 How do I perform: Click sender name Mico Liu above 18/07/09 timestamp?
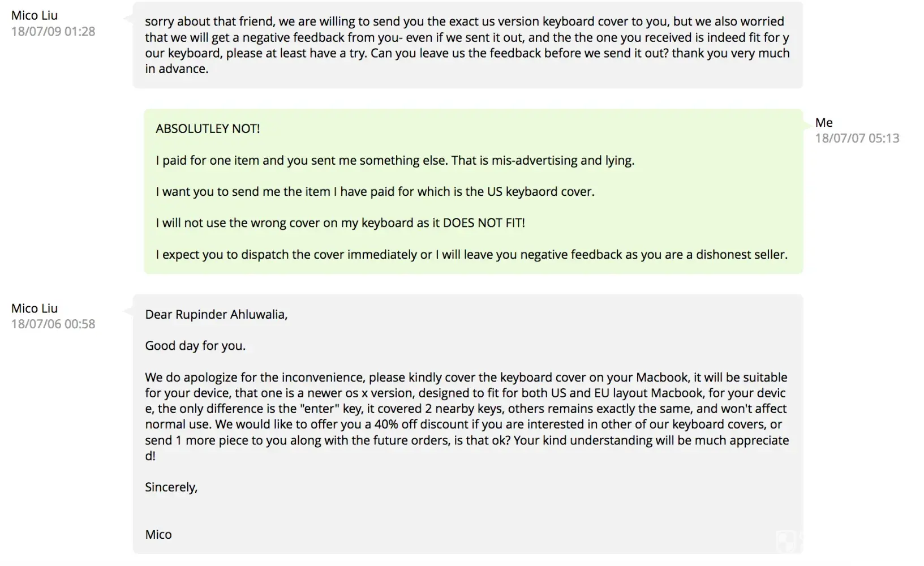[x=35, y=15]
